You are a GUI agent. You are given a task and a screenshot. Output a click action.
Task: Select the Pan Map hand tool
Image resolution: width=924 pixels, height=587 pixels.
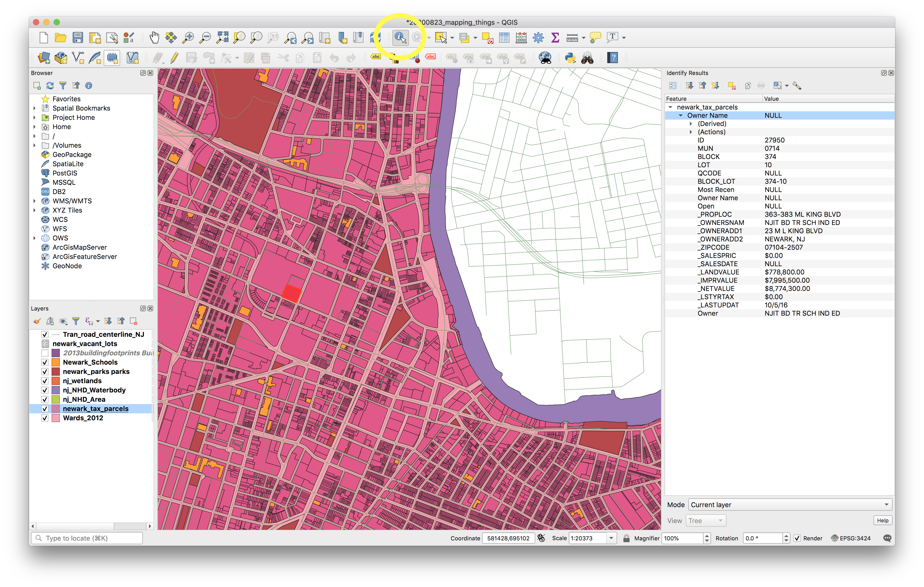[154, 38]
